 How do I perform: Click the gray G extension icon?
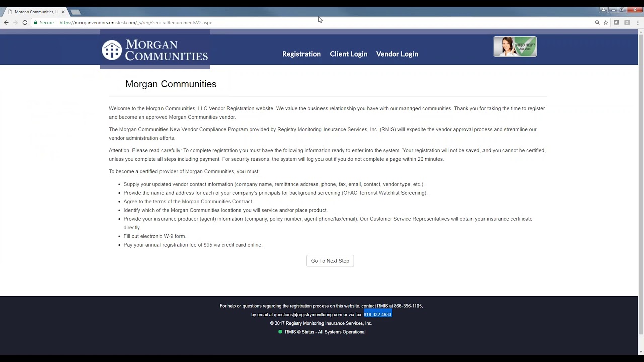click(x=627, y=23)
